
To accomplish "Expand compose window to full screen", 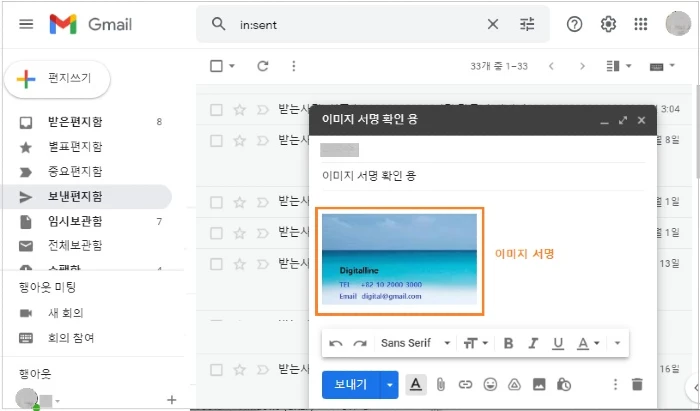I will pos(623,120).
